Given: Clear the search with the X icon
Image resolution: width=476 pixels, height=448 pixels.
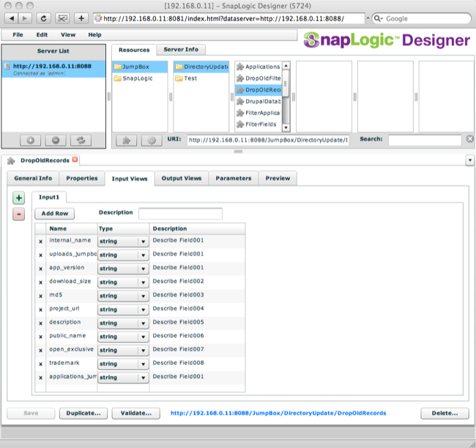Looking at the screenshot, I should pos(470,139).
